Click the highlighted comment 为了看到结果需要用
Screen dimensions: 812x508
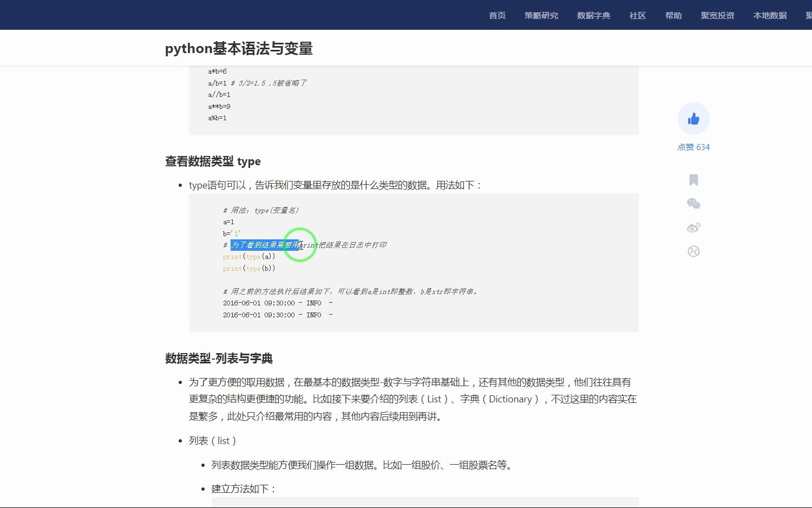[x=265, y=245]
